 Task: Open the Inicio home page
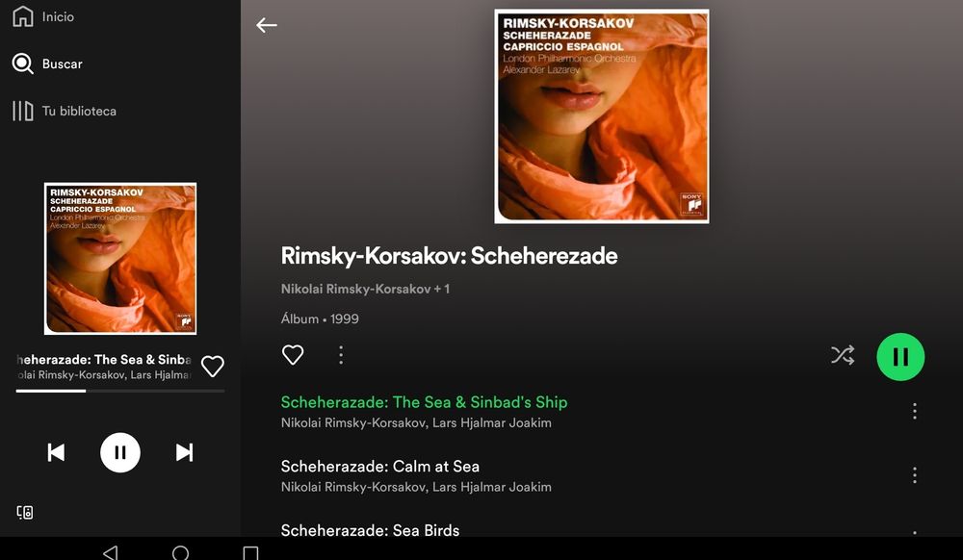point(43,16)
